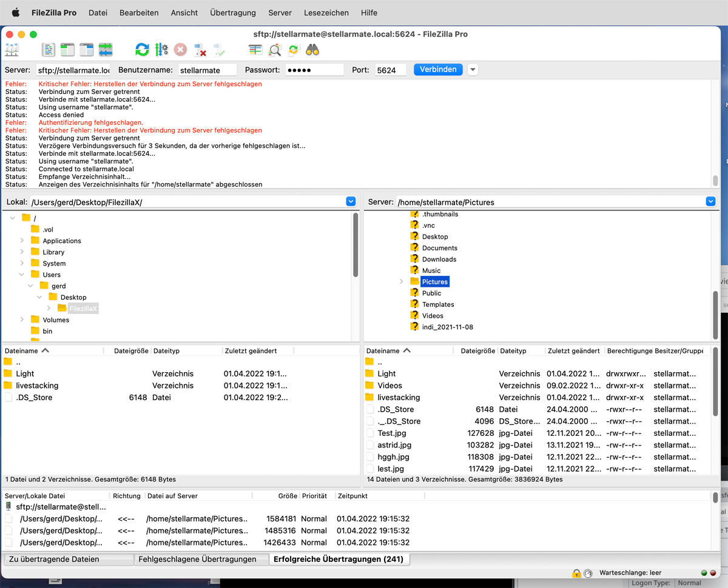Sort queue by Priorität column header

click(317, 496)
